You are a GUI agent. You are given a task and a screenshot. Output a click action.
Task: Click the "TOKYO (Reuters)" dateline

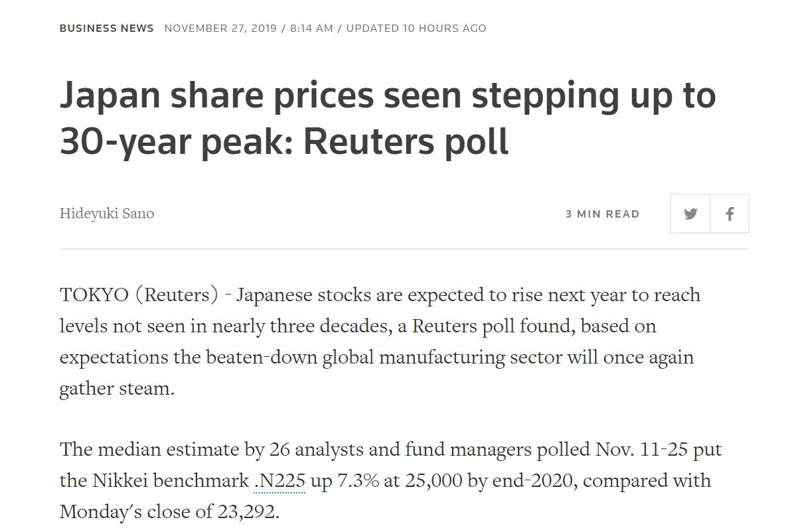pyautogui.click(x=139, y=295)
